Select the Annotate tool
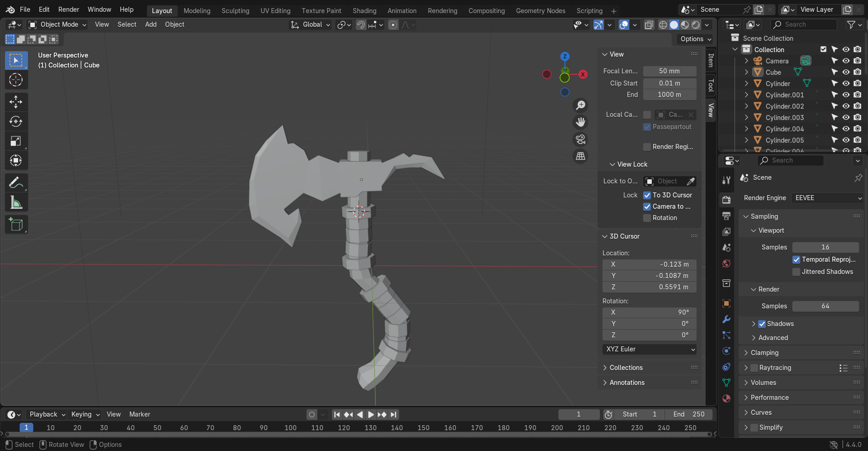This screenshot has width=868, height=451. (16, 182)
